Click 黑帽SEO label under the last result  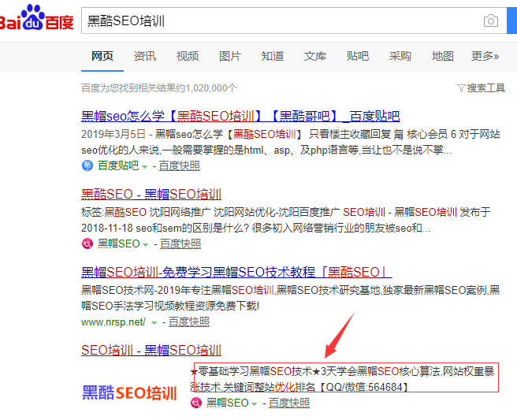[x=227, y=403]
